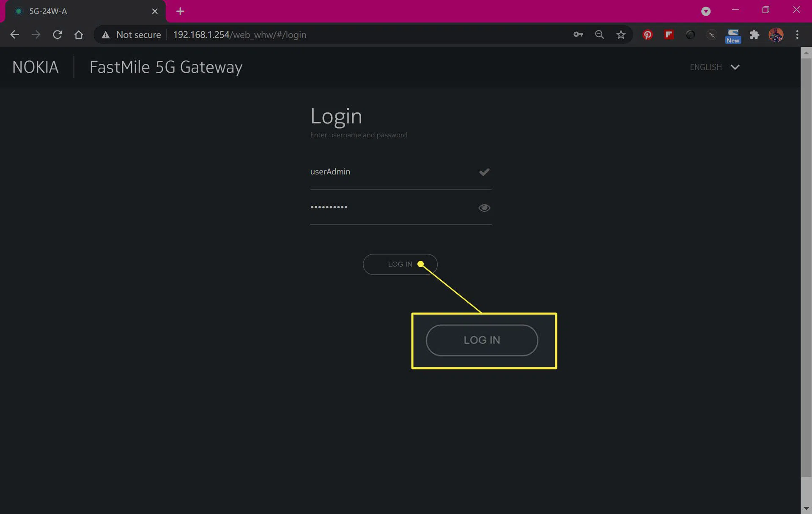Click the New badge extension icon
Viewport: 812px width, 514px height.
pos(733,36)
